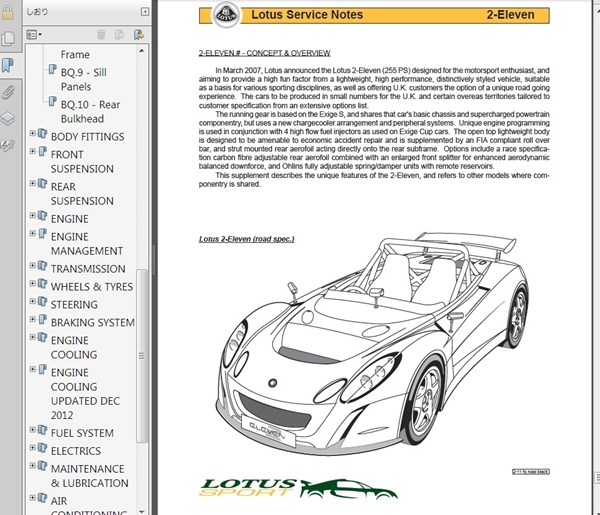Image resolution: width=600 pixels, height=515 pixels.
Task: Expand ENGINE COOLING UPDATED DEC 2012 bookmark
Action: (x=33, y=369)
